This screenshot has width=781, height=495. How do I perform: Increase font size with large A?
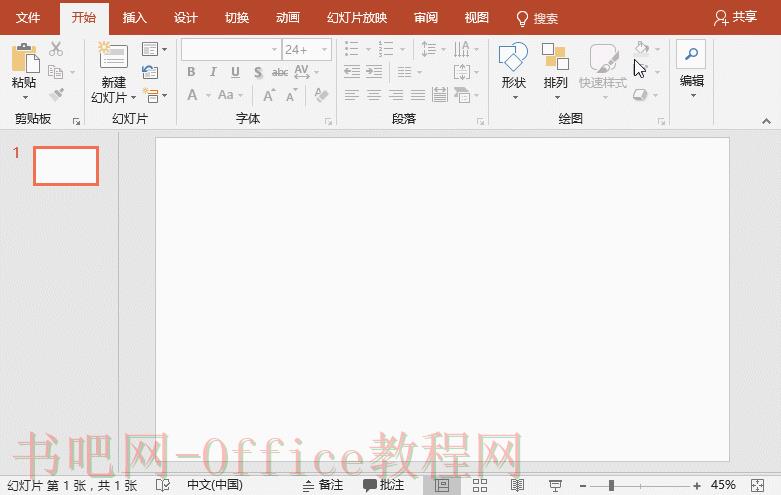click(268, 95)
